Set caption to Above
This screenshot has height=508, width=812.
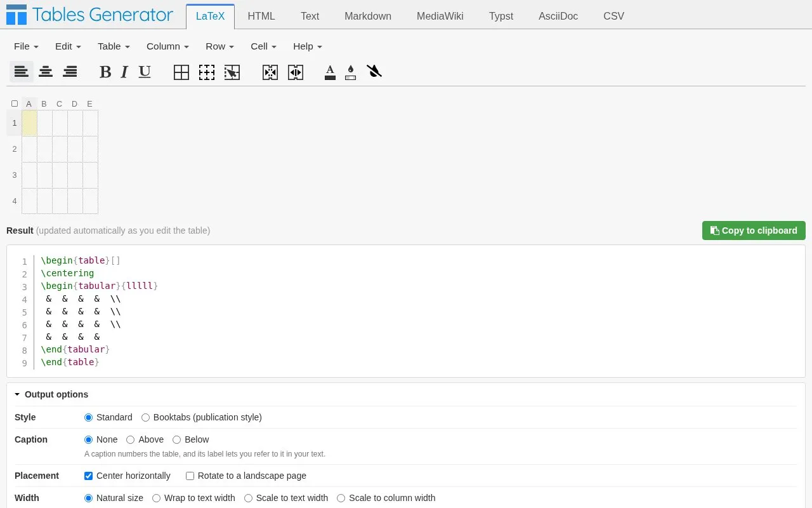(131, 439)
